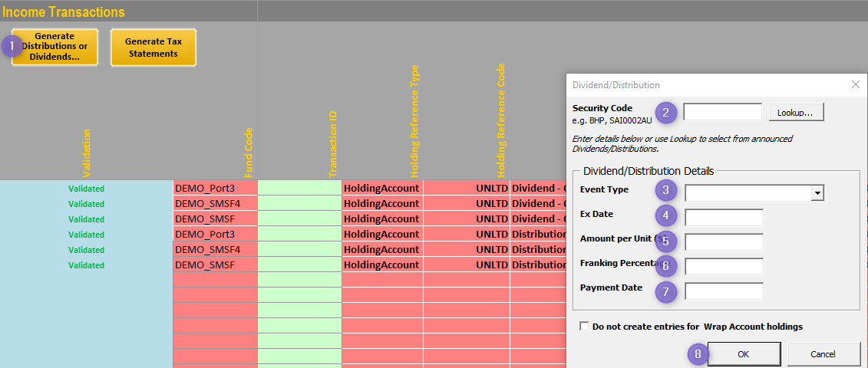
Task: Click the Transaction ID column header
Action: pos(333,145)
